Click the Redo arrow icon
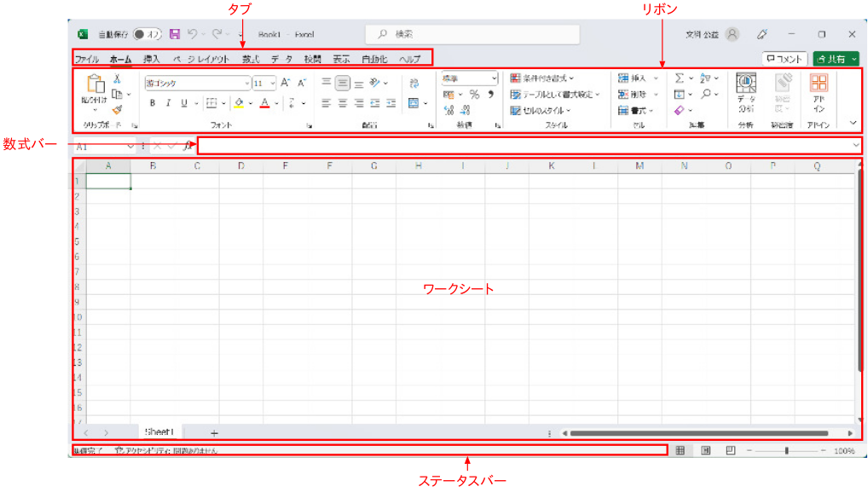The height and width of the screenshot is (492, 868). [217, 34]
